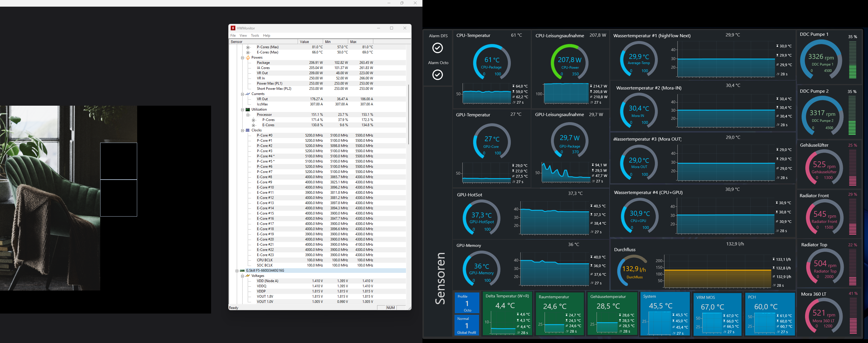This screenshot has height=343, width=868.
Task: Toggle the Alarm Octo checkmark indicator
Action: [x=438, y=75]
